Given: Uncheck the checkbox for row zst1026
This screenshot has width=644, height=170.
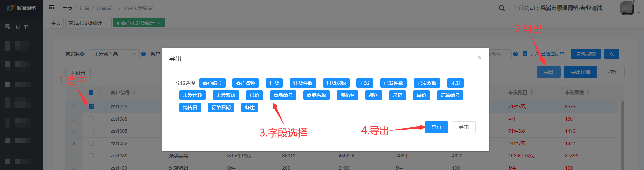Looking at the screenshot, I should 91,107.
